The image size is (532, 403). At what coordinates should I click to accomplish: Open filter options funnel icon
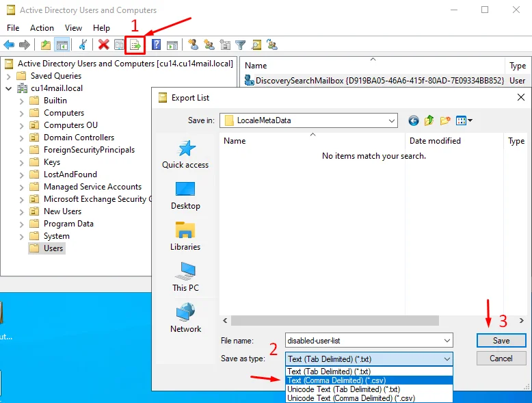click(240, 44)
